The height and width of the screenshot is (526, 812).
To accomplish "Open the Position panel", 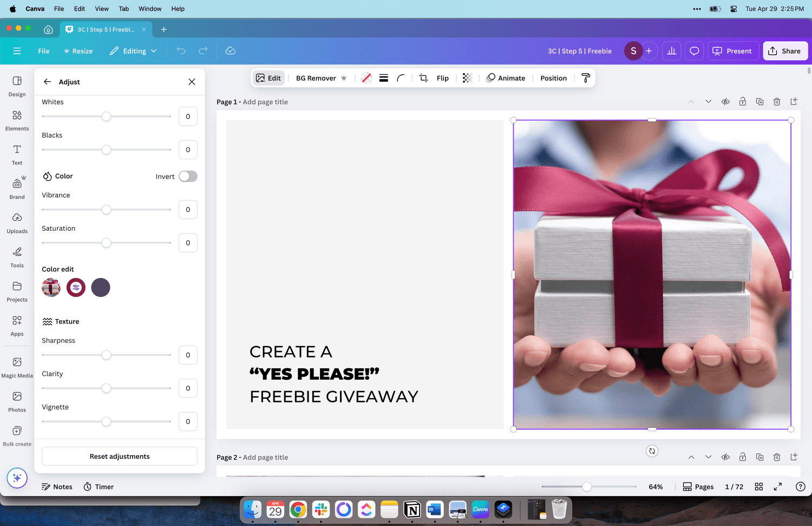I will click(553, 78).
